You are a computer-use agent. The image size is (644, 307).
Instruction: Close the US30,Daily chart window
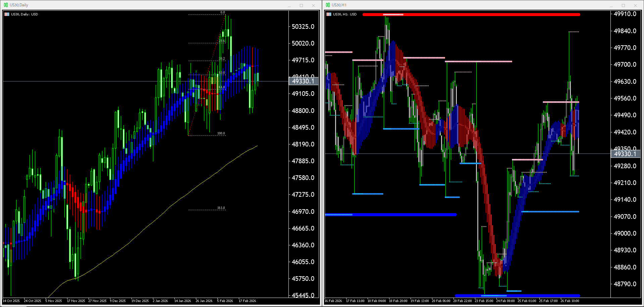coord(313,5)
